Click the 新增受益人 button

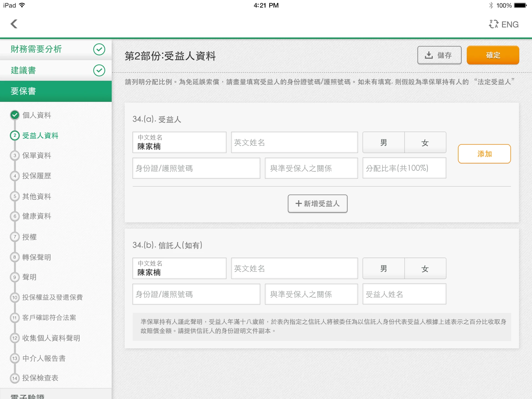click(318, 204)
